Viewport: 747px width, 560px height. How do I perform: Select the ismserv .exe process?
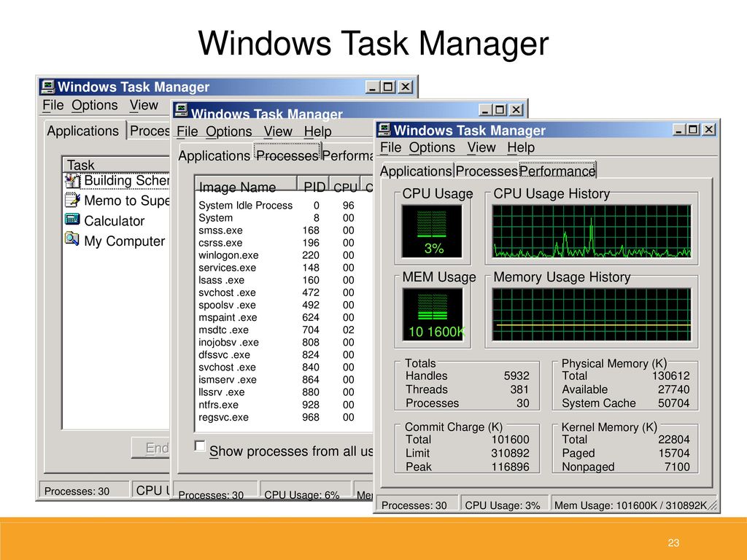[x=283, y=379]
